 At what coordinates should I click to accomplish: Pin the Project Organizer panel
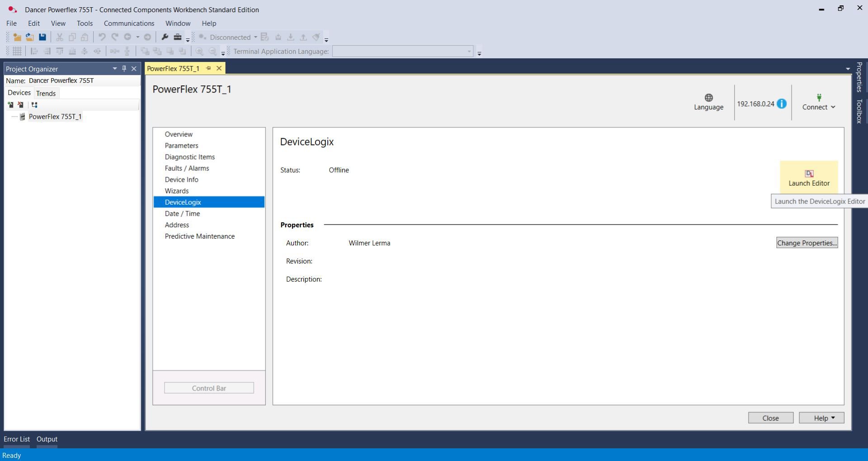124,69
